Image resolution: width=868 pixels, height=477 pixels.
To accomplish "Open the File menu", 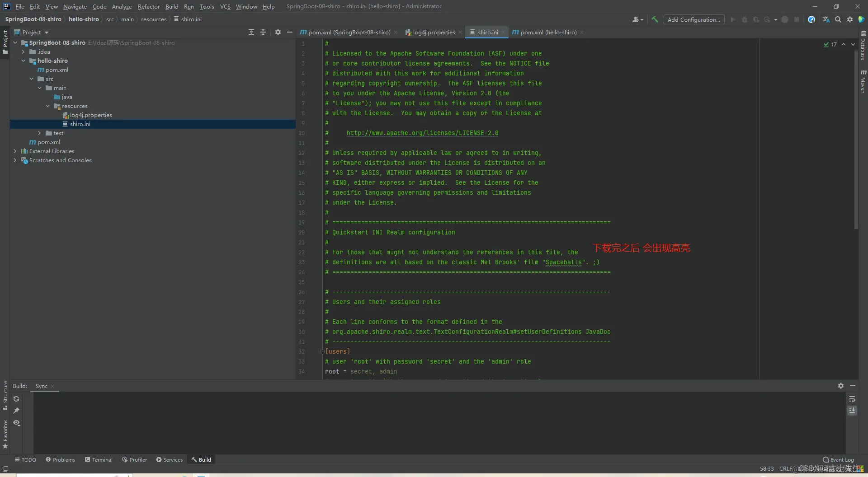I will 20,6.
